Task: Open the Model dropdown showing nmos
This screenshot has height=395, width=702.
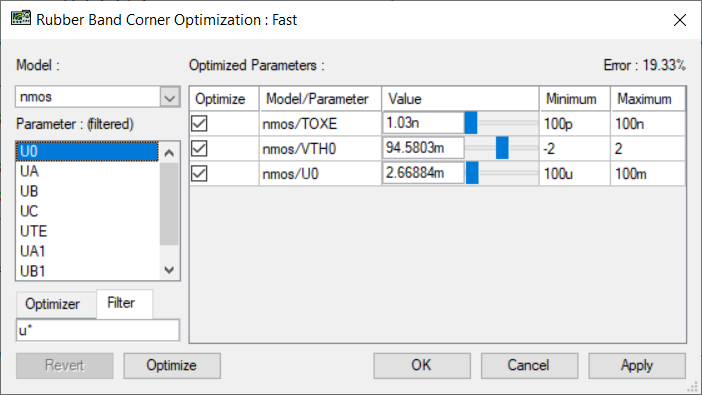Action: coord(170,97)
